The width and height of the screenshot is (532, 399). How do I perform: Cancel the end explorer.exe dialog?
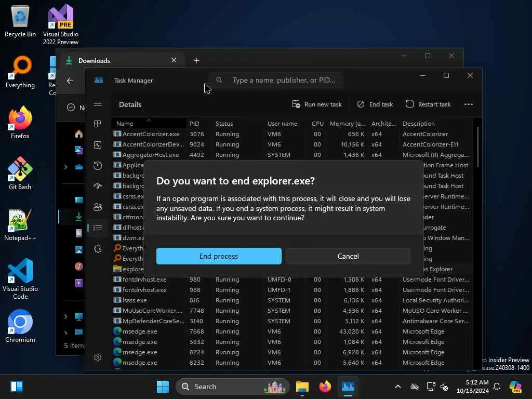pos(348,256)
